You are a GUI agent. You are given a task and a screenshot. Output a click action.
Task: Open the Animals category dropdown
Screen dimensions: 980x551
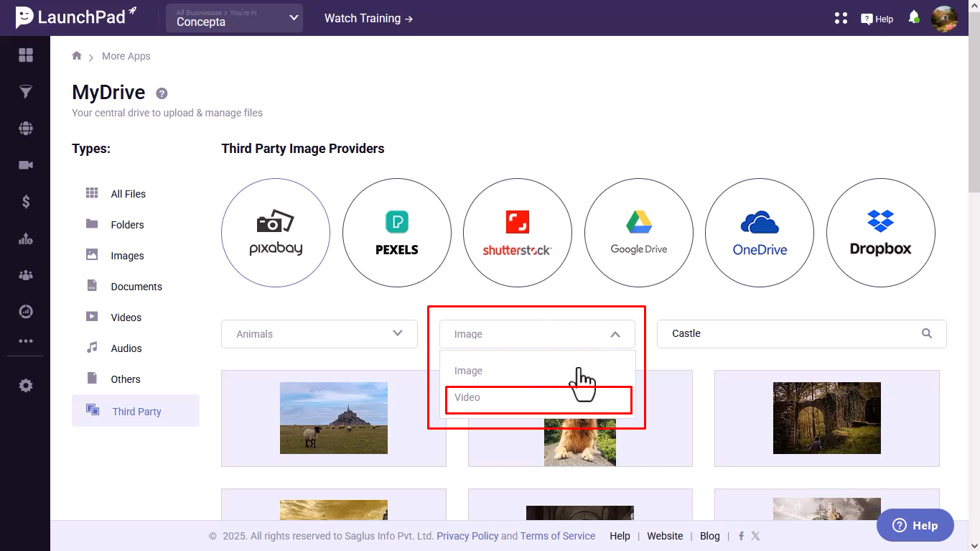click(x=319, y=334)
